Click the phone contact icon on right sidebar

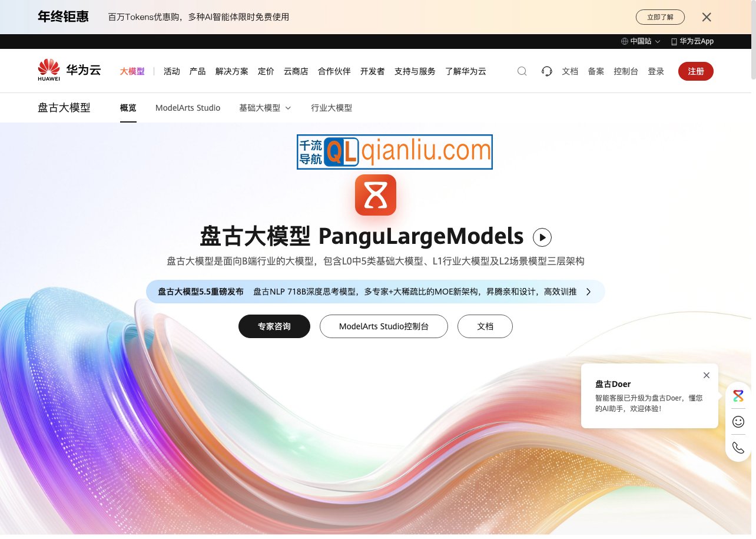(x=738, y=448)
